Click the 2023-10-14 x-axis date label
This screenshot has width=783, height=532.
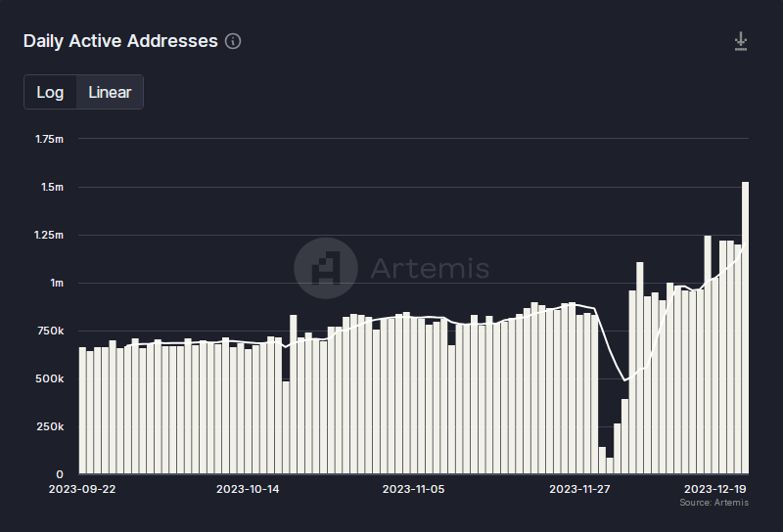tap(248, 488)
